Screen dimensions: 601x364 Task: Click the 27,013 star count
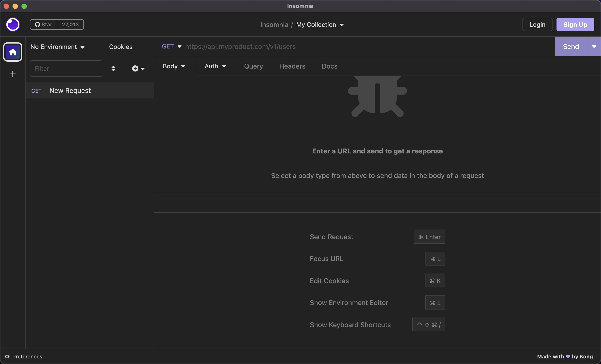(x=70, y=24)
